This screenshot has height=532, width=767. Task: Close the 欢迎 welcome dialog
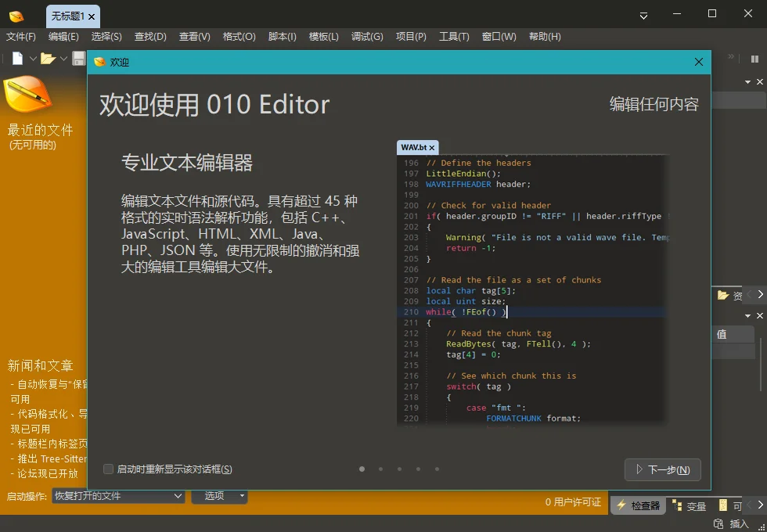point(698,62)
